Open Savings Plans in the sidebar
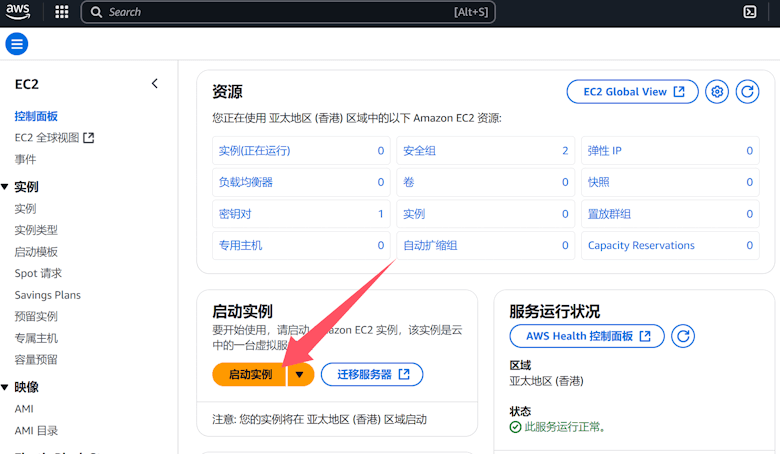This screenshot has width=780, height=454. pyautogui.click(x=48, y=295)
